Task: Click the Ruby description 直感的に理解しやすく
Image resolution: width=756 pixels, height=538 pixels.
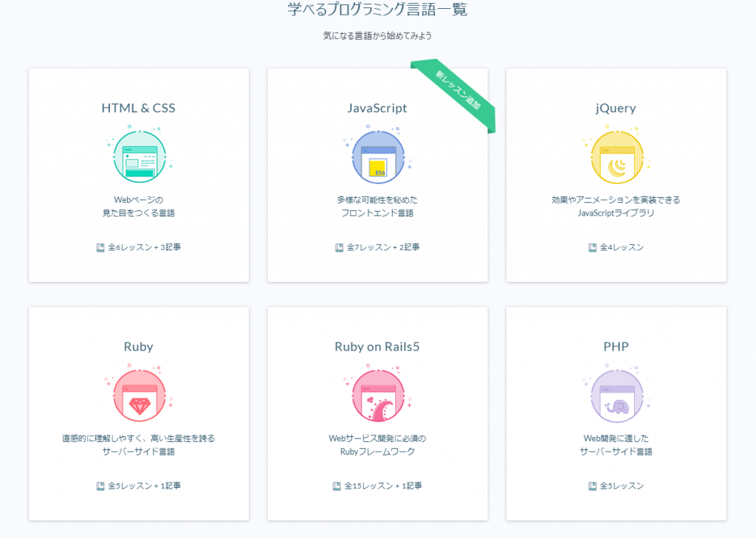Action: coord(138,445)
